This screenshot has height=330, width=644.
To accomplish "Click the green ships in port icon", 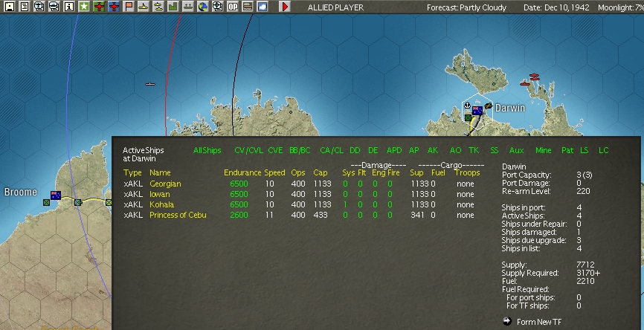I will tap(187, 6).
